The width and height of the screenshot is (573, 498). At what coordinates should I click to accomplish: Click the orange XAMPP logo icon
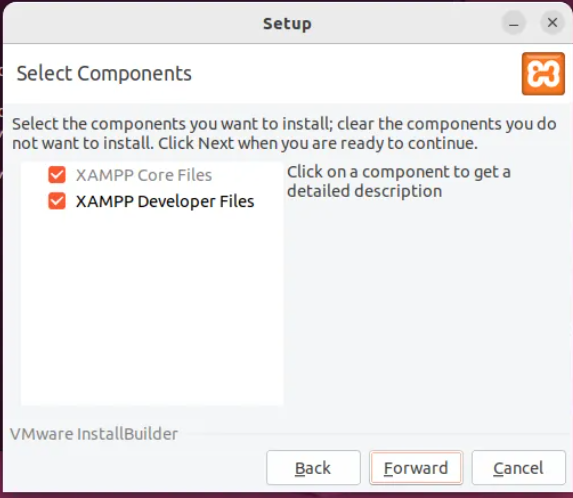[x=543, y=74]
